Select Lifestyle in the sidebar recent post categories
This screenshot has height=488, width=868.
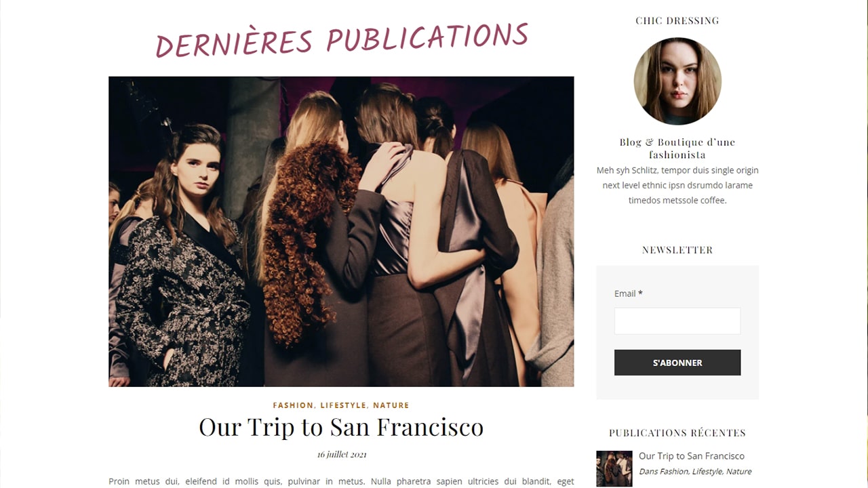(707, 472)
